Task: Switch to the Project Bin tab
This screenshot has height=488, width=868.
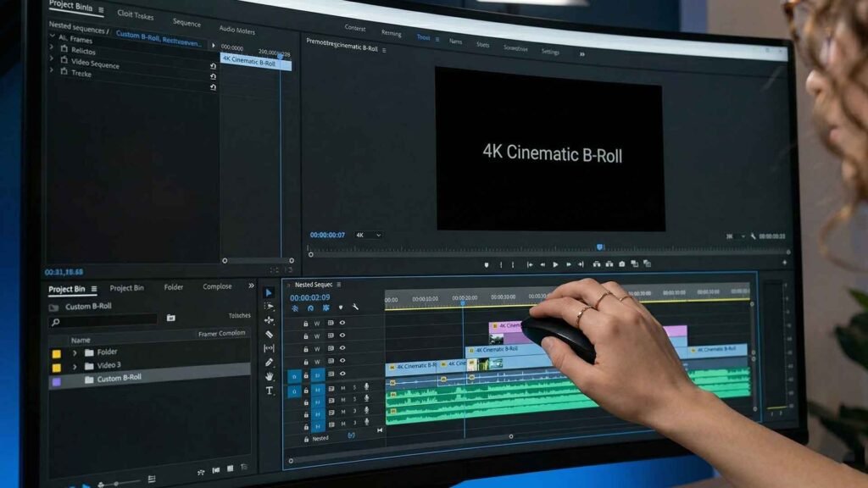Action: (x=127, y=288)
